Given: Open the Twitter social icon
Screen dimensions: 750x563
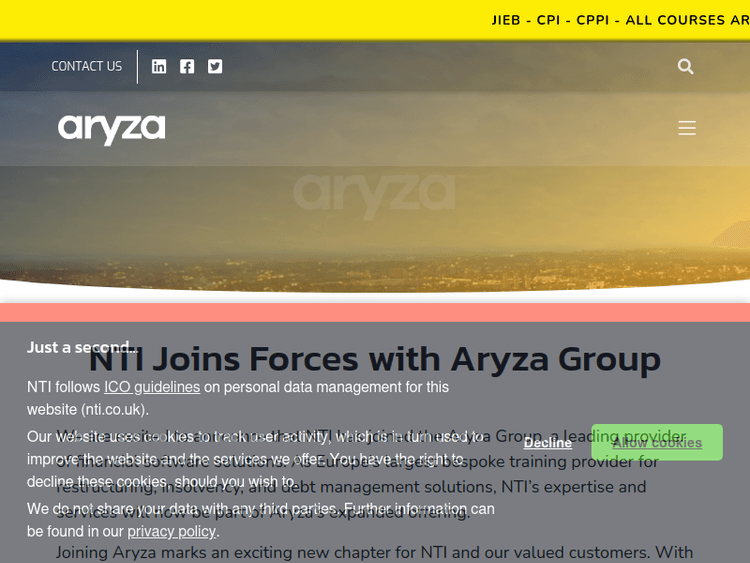Looking at the screenshot, I should (x=215, y=66).
